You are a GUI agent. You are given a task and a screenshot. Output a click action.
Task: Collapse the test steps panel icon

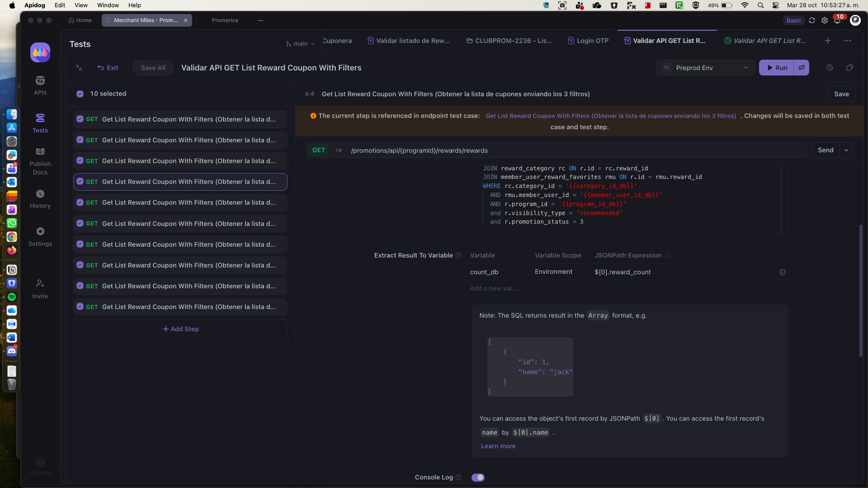coord(79,68)
